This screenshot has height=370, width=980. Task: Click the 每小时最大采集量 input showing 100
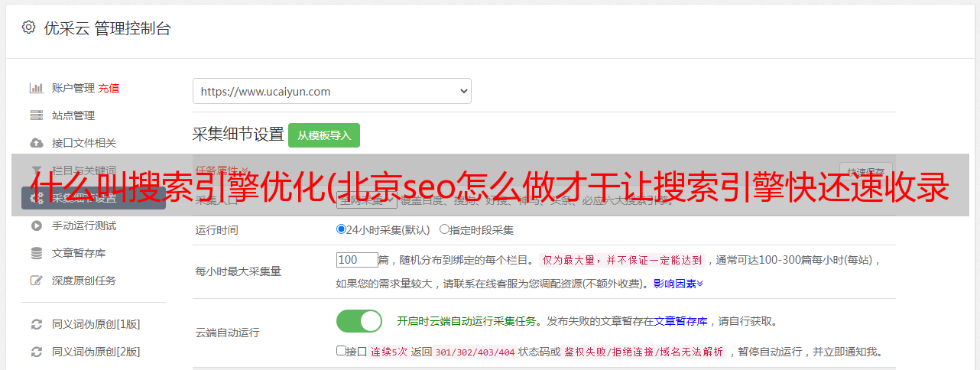click(357, 260)
